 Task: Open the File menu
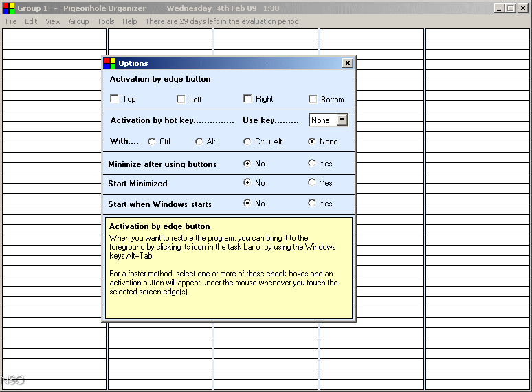tap(11, 21)
